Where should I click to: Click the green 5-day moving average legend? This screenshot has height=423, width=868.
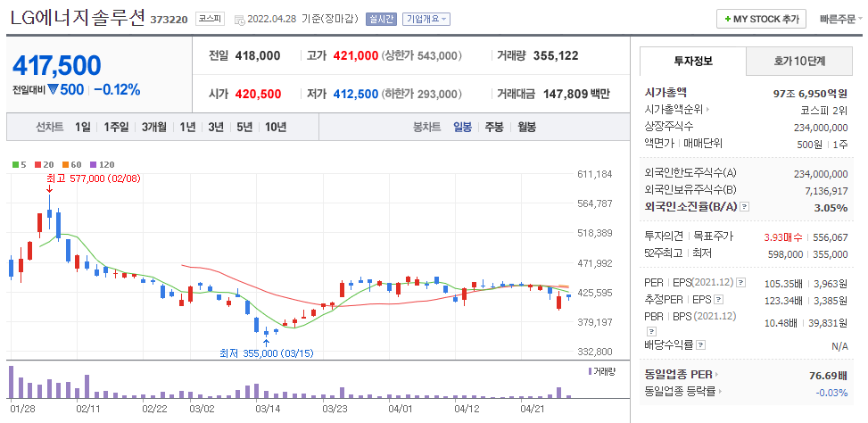tap(19, 164)
